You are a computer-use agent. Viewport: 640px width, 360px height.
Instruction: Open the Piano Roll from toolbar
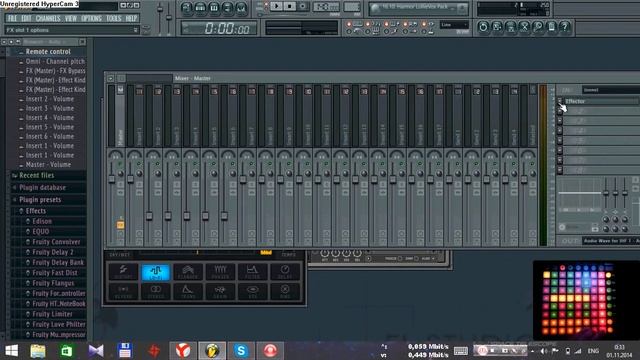214,8
